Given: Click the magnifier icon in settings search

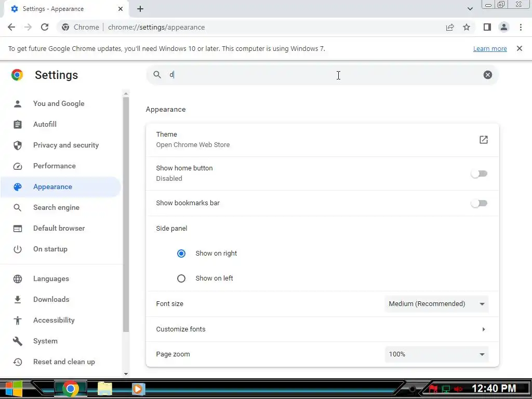Looking at the screenshot, I should [157, 75].
